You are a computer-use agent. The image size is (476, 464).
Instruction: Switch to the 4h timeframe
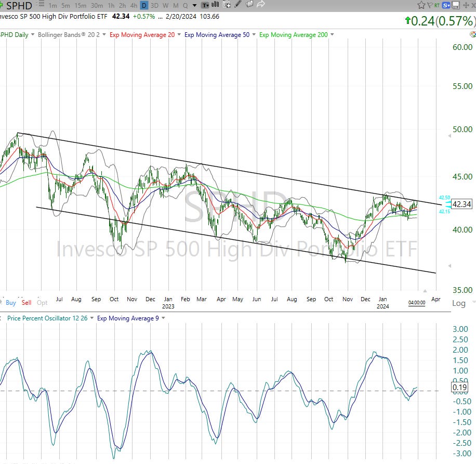[134, 6]
